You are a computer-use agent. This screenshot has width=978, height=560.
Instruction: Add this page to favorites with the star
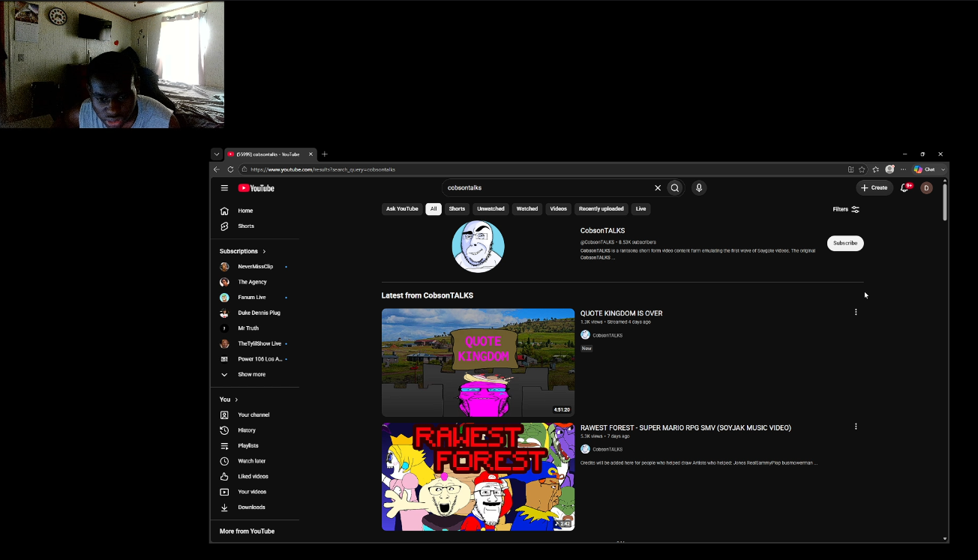pos(862,169)
